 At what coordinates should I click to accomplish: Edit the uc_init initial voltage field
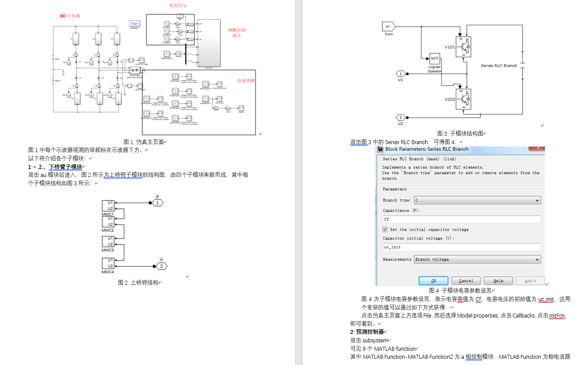click(x=462, y=247)
